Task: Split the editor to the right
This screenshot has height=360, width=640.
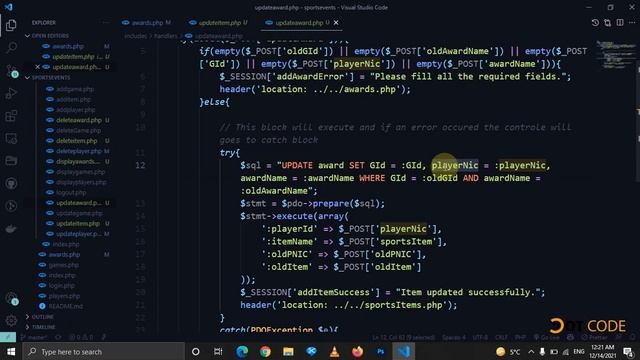Action: tap(620, 23)
